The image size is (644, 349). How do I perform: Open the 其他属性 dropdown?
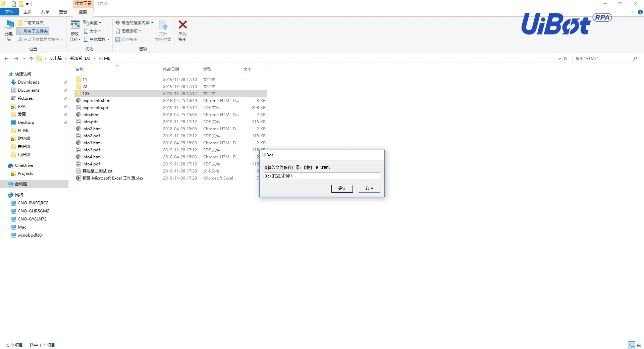(96, 39)
